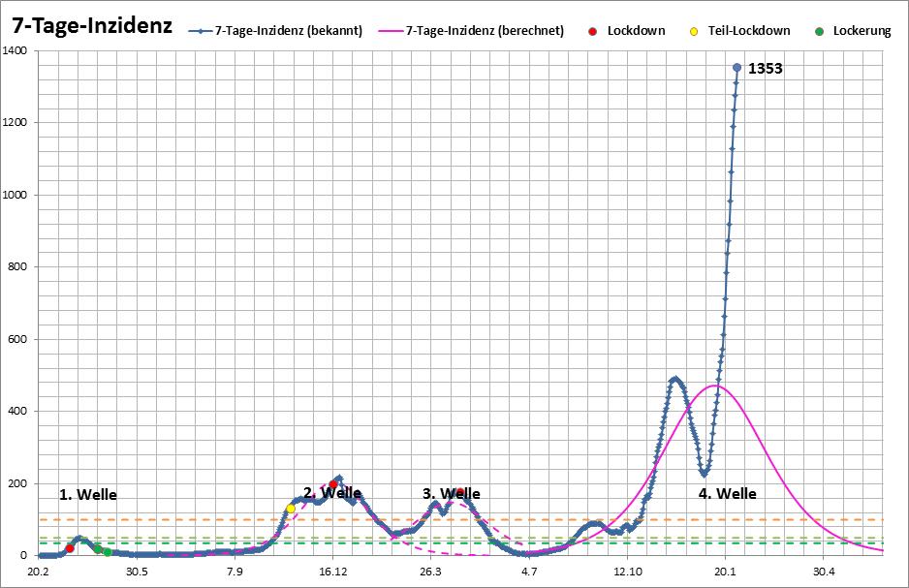Click the chart title "7-Tage-Inzidenz"
The image size is (909, 588).
tap(92, 25)
